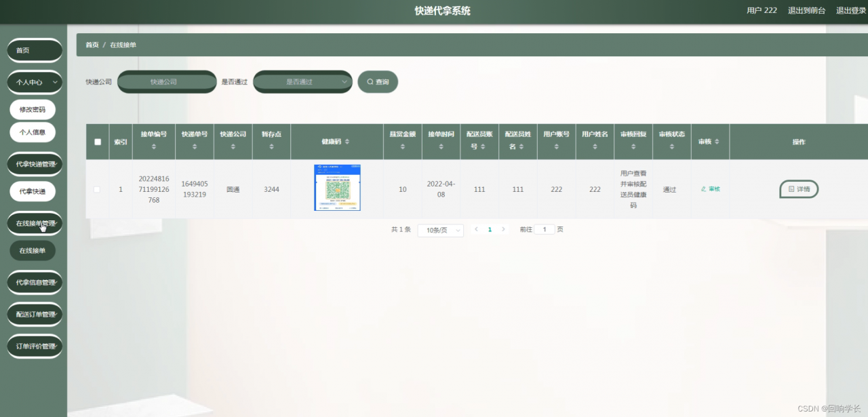Click the search magnifier 查询 button
Viewport: 868px width, 417px height.
click(378, 82)
